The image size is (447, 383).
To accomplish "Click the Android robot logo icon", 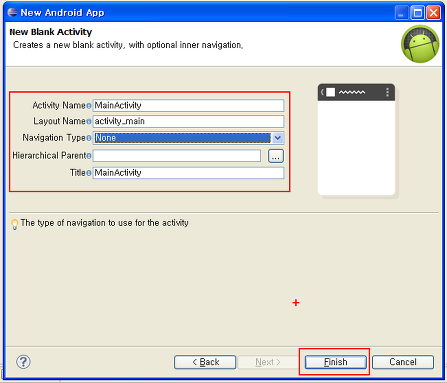I will 420,44.
